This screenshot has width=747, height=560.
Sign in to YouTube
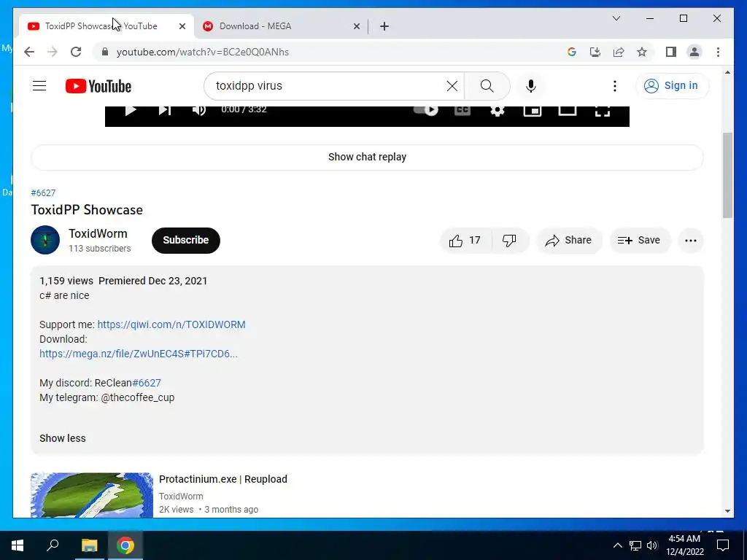[x=672, y=86]
